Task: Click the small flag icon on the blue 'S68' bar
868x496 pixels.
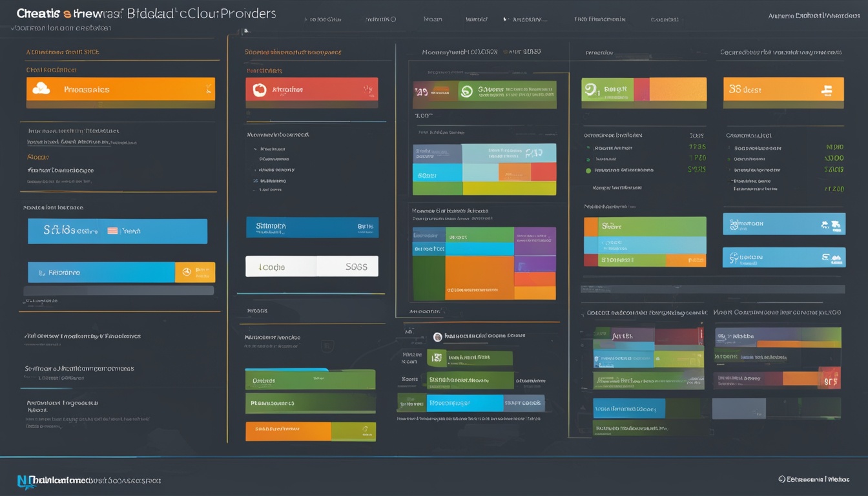Action: [x=112, y=231]
